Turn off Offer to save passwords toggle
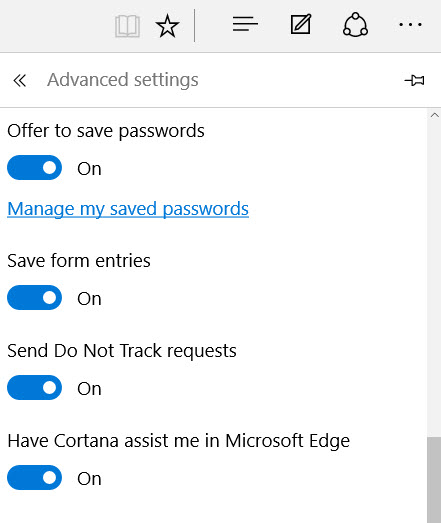 click(x=34, y=168)
